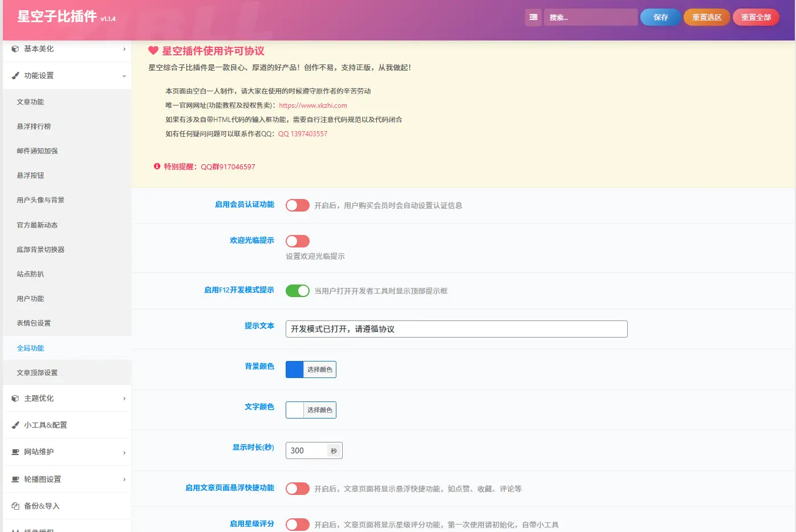This screenshot has width=796, height=532.
Task: Collapse the 功能设置 section arrow
Action: pyautogui.click(x=124, y=76)
